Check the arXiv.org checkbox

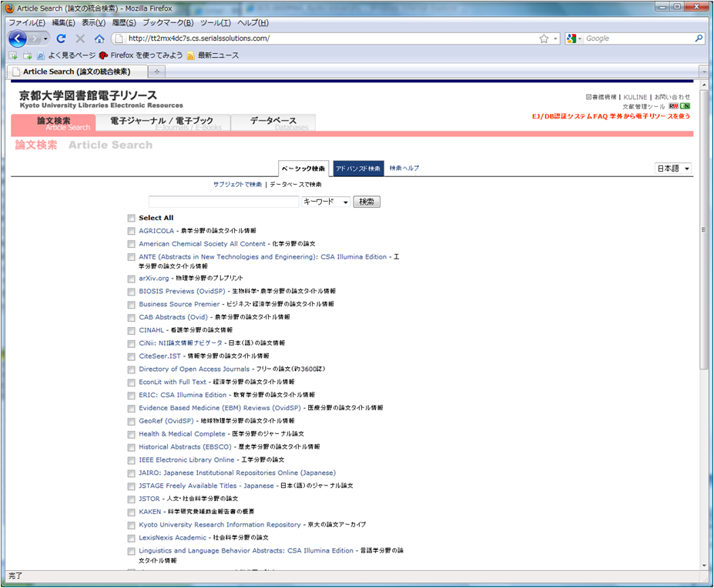click(131, 279)
